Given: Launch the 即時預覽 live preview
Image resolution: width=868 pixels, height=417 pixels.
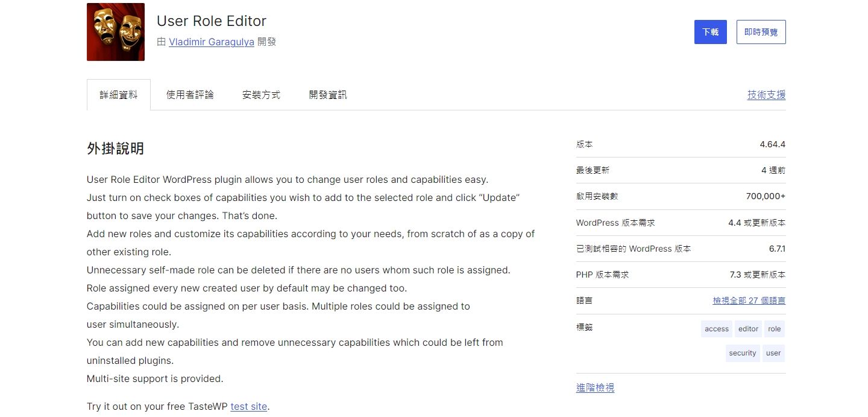Looking at the screenshot, I should [x=761, y=32].
